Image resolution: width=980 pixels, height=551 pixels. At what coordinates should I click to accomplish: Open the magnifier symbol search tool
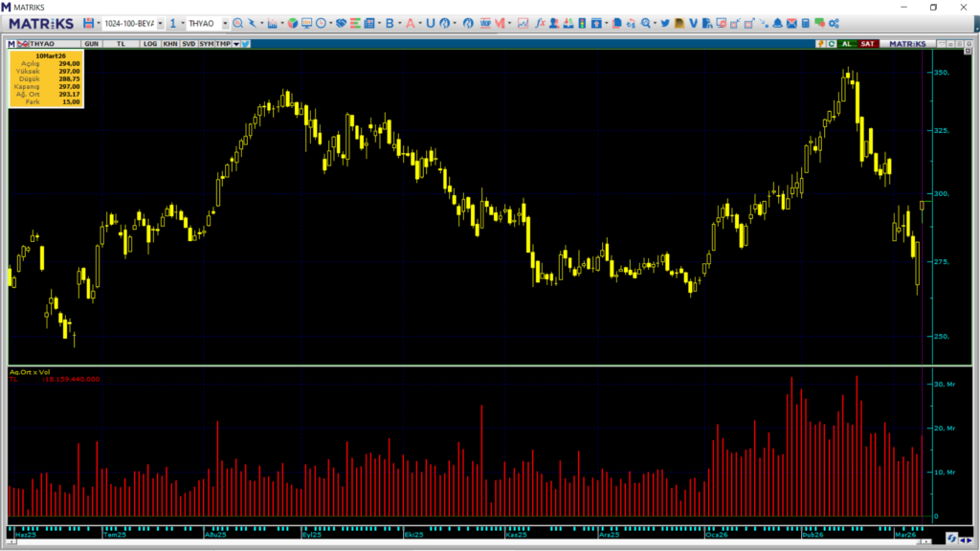238,23
